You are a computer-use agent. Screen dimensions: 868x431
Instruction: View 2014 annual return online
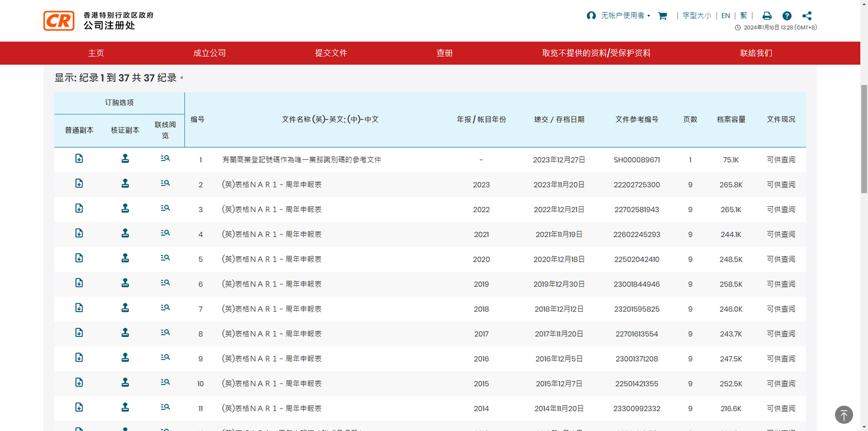click(x=165, y=407)
